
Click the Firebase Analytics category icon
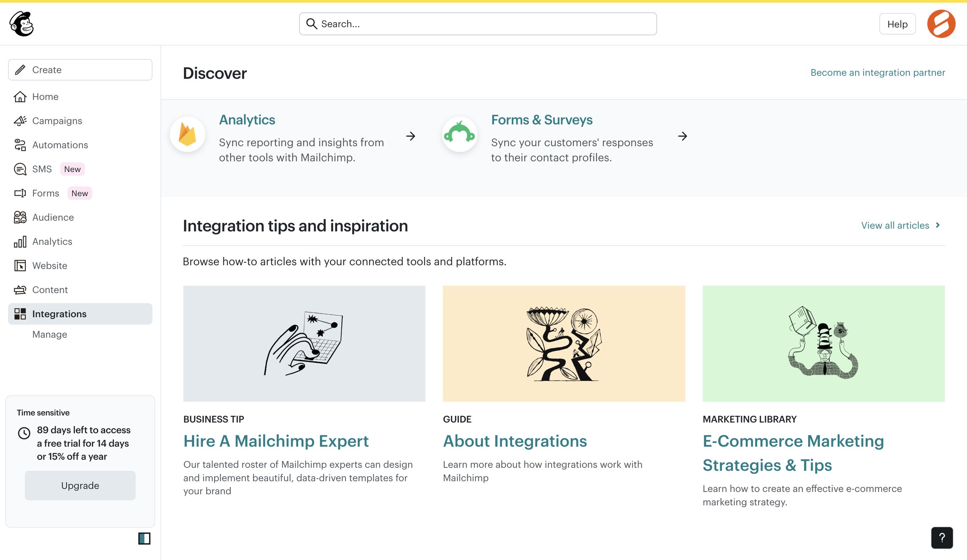point(187,134)
